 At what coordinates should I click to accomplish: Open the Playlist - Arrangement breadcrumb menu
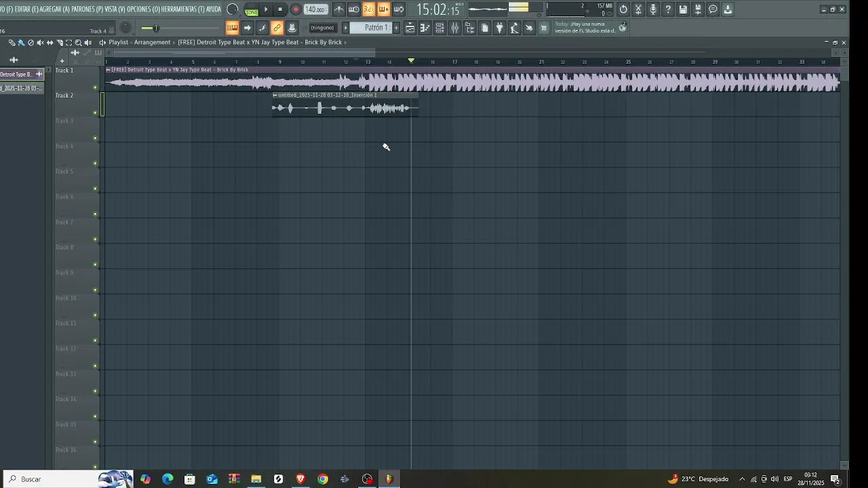pos(140,43)
